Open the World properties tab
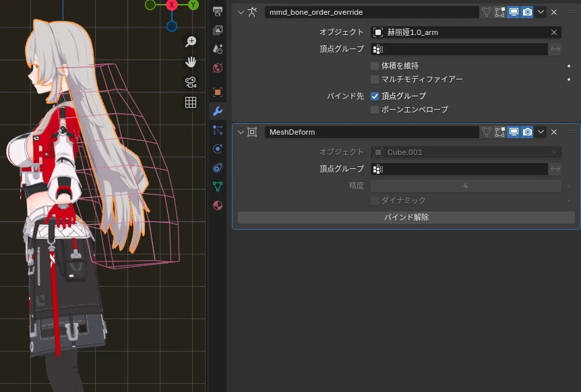 (218, 68)
